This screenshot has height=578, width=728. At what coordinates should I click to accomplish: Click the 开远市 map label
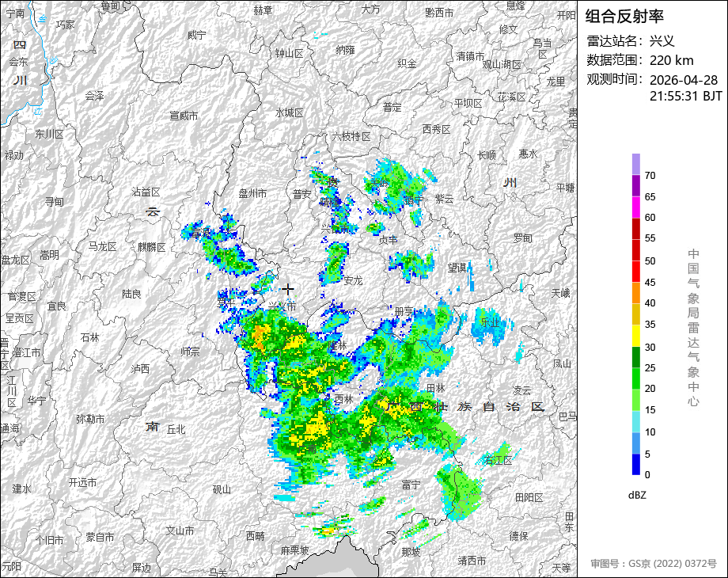click(82, 482)
